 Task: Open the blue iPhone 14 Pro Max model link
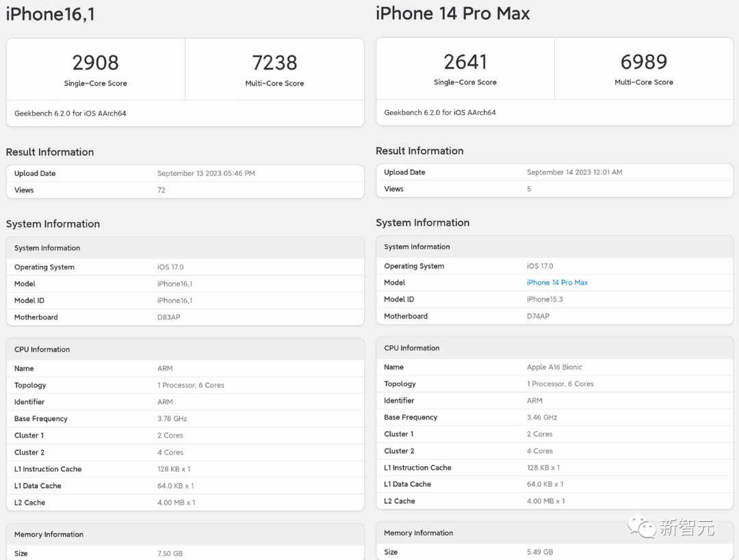(557, 282)
